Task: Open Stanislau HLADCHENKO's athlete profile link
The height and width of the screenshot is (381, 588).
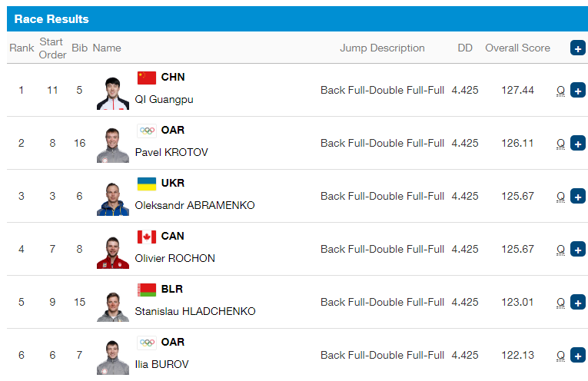Action: pyautogui.click(x=195, y=311)
